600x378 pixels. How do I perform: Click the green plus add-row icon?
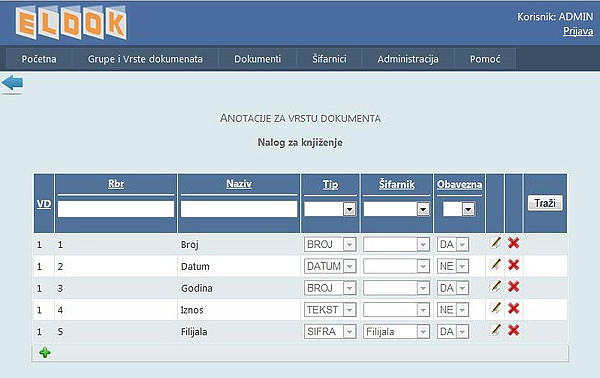click(45, 352)
